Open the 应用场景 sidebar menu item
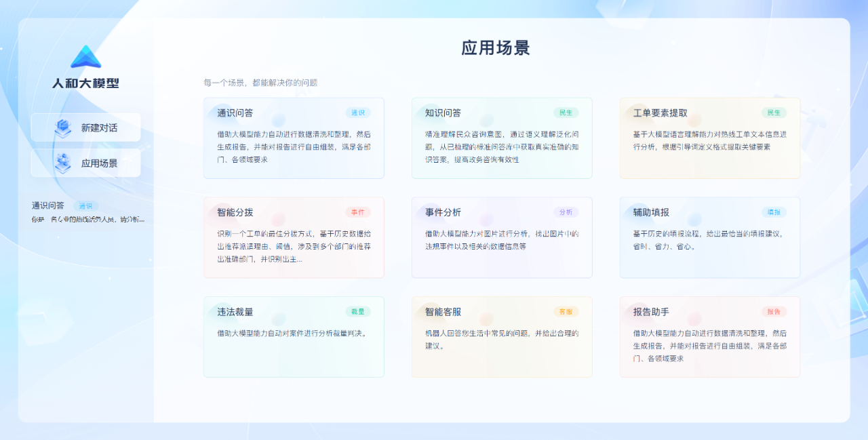Image resolution: width=868 pixels, height=440 pixels. [99, 163]
